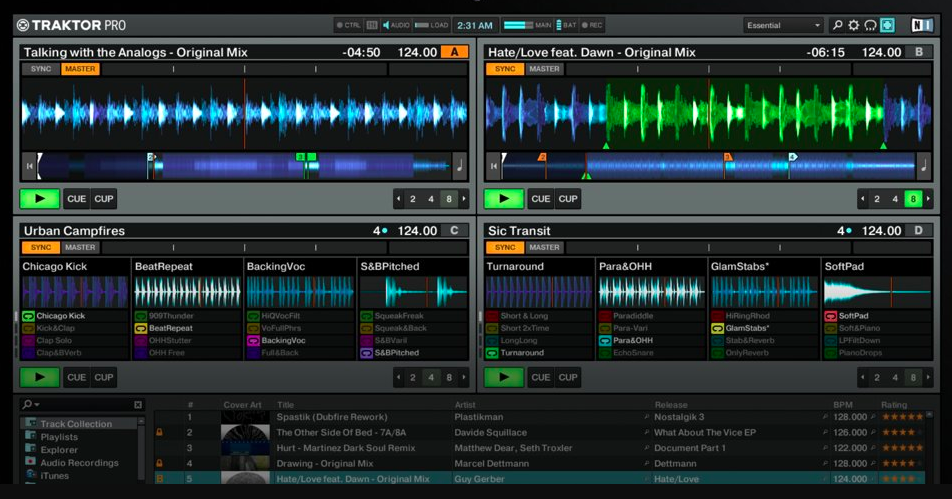
Task: Click the Native Instruments NI logo
Action: (922, 25)
